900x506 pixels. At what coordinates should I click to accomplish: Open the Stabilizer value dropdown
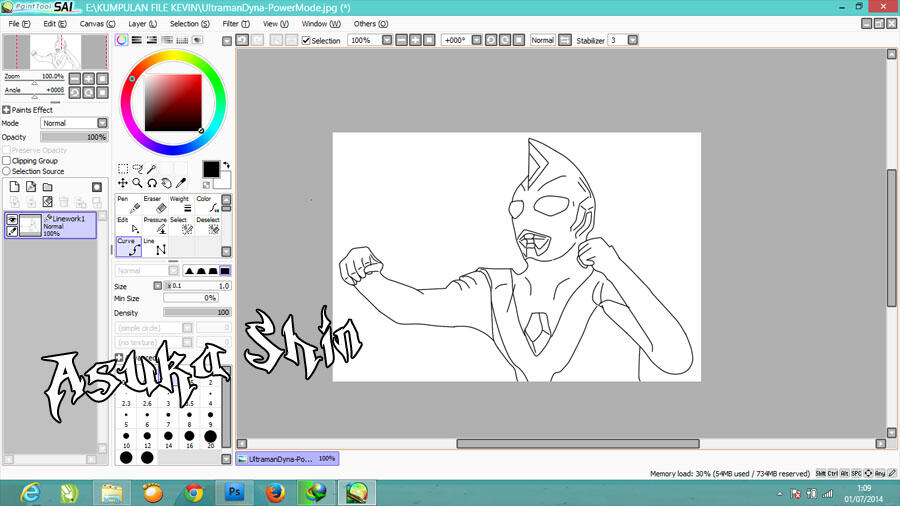[633, 40]
